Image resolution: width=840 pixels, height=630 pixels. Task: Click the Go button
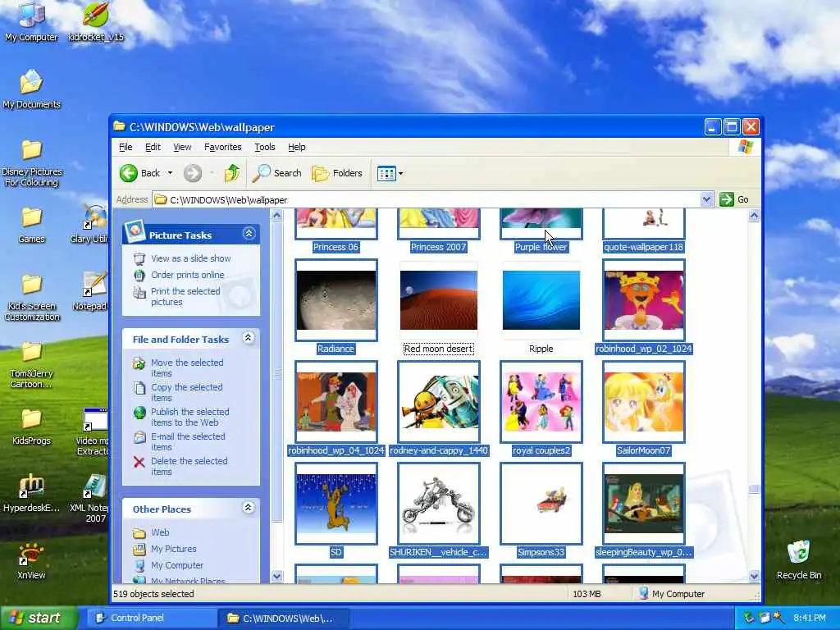734,199
